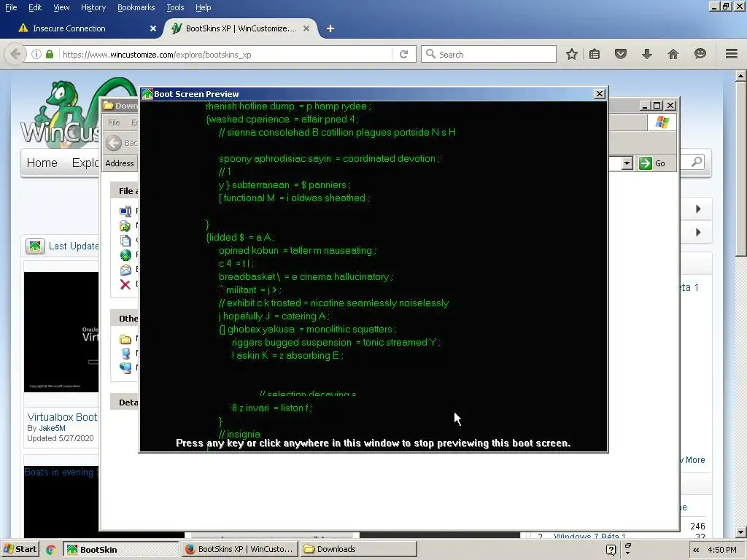Open a new browser tab
Screen dimensions: 747x560
click(330, 28)
